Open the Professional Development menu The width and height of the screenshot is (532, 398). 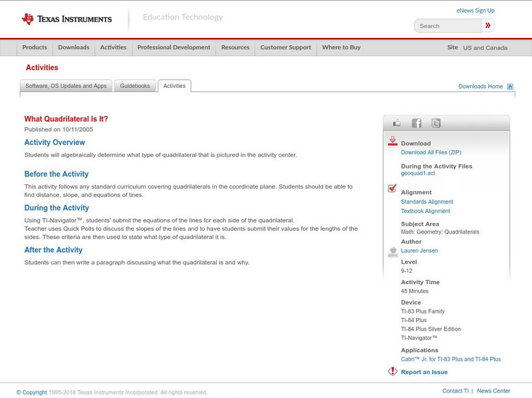coord(174,47)
